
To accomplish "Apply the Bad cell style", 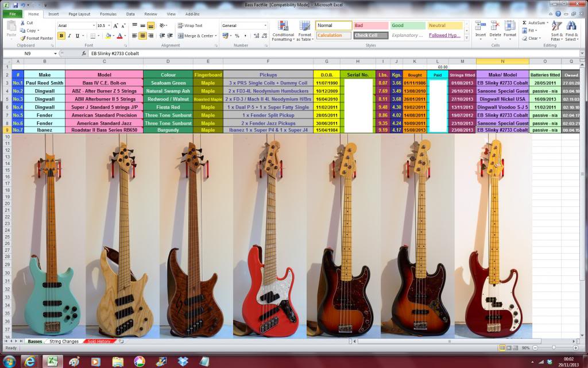I will tap(370, 25).
